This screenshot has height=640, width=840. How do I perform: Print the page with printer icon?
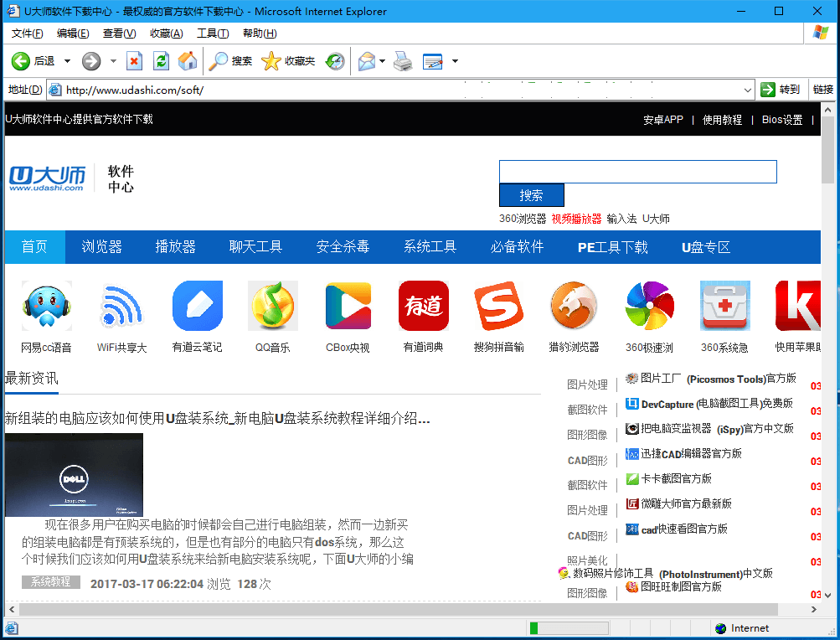pyautogui.click(x=403, y=61)
